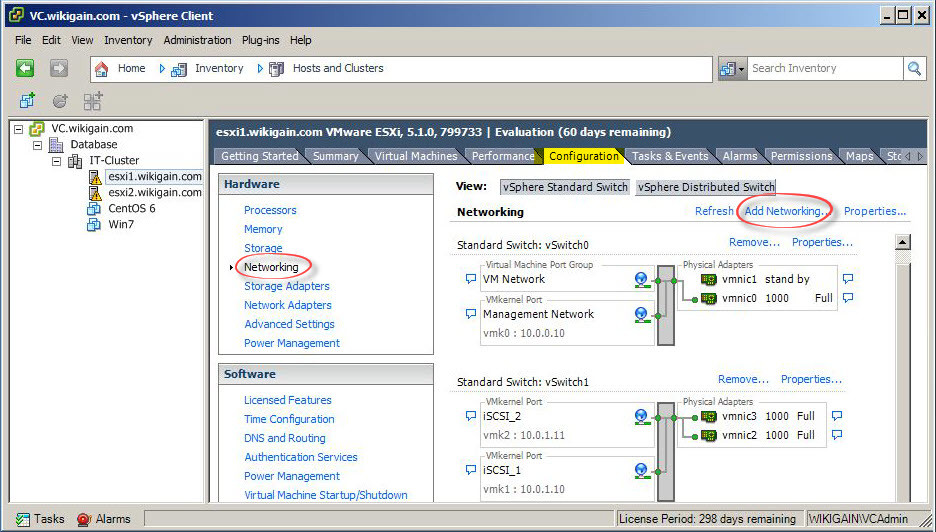The image size is (936, 532).
Task: Click the Win7 virtual machine icon
Action: point(94,225)
